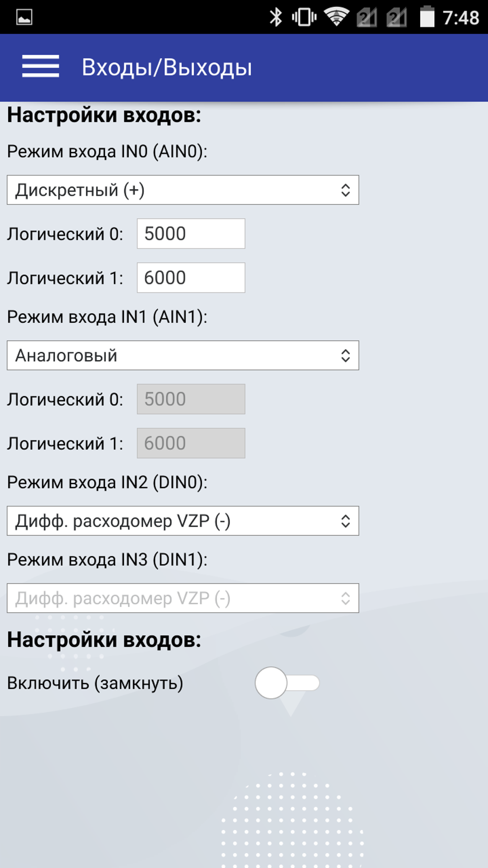Tap the Bluetooth icon in the status bar

coord(276,17)
